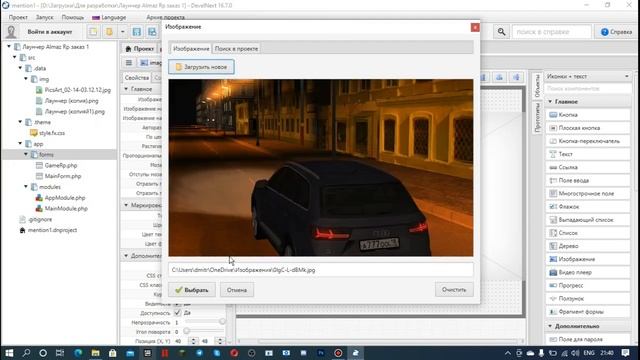640x360 pixels.
Task: Close the Изображение dialog
Action: (475, 27)
